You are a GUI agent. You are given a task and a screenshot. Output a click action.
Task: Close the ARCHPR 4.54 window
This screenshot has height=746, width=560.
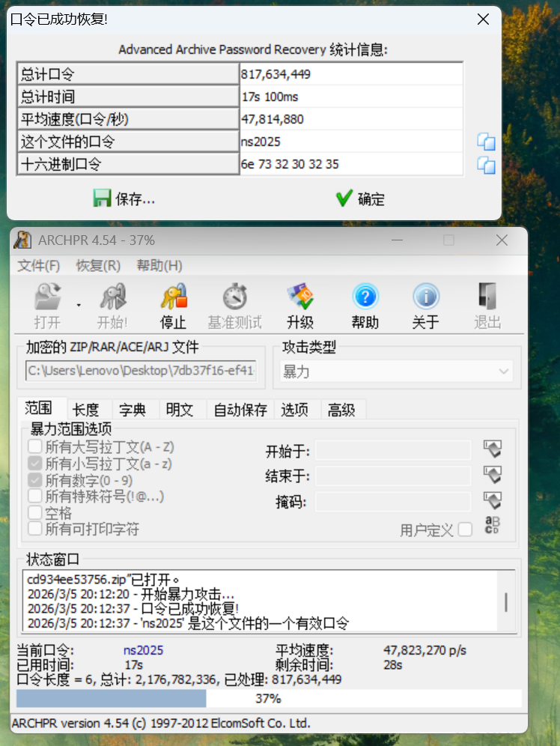502,240
